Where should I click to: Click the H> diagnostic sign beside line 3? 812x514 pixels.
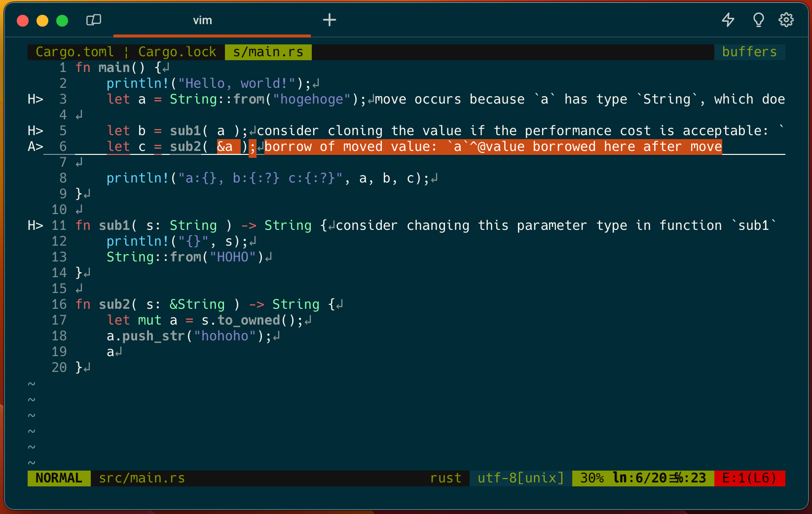click(35, 99)
